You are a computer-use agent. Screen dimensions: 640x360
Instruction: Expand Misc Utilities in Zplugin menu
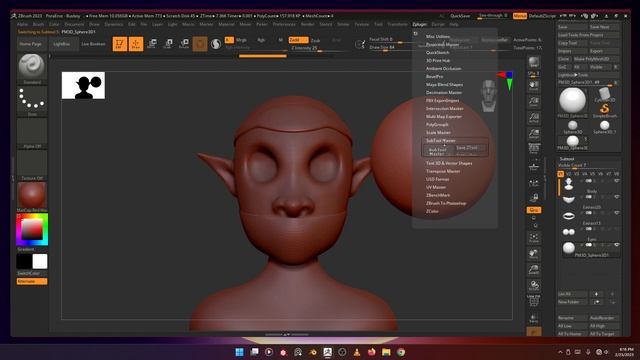pyautogui.click(x=438, y=36)
